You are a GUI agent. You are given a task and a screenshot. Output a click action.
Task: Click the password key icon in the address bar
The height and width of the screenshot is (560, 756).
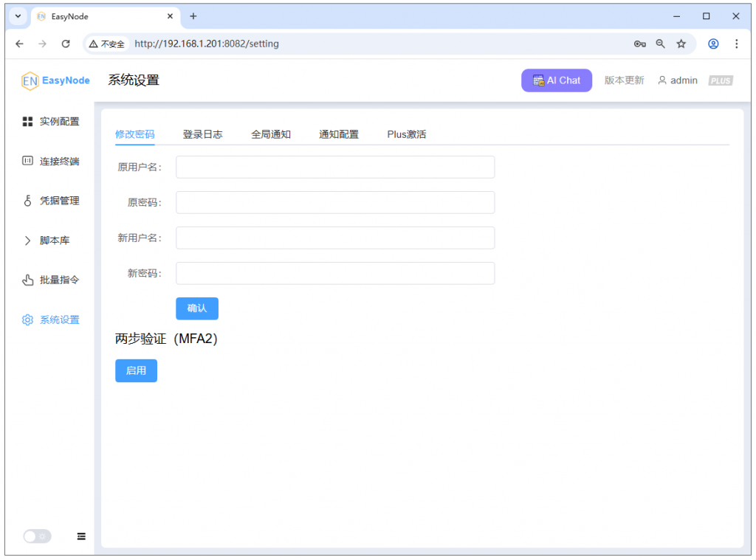639,44
